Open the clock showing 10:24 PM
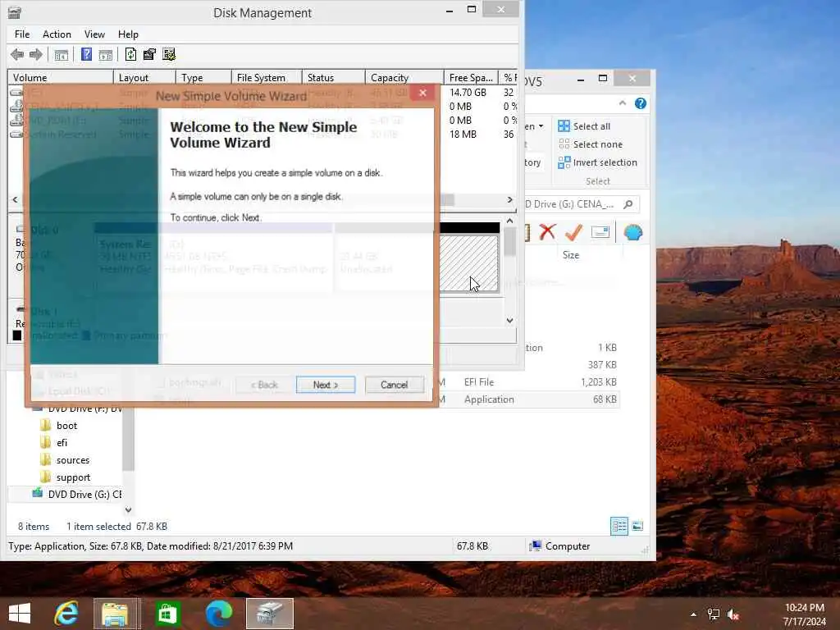 (804, 614)
